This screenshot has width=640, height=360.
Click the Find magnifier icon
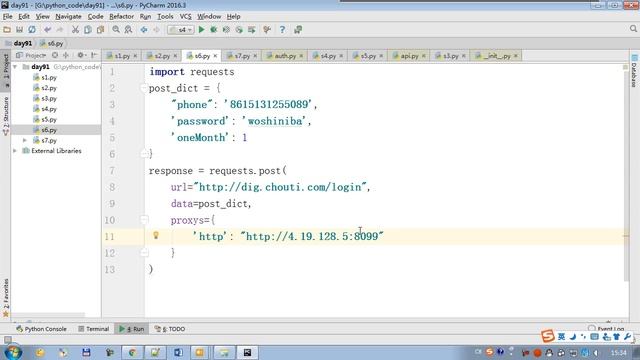point(116,29)
